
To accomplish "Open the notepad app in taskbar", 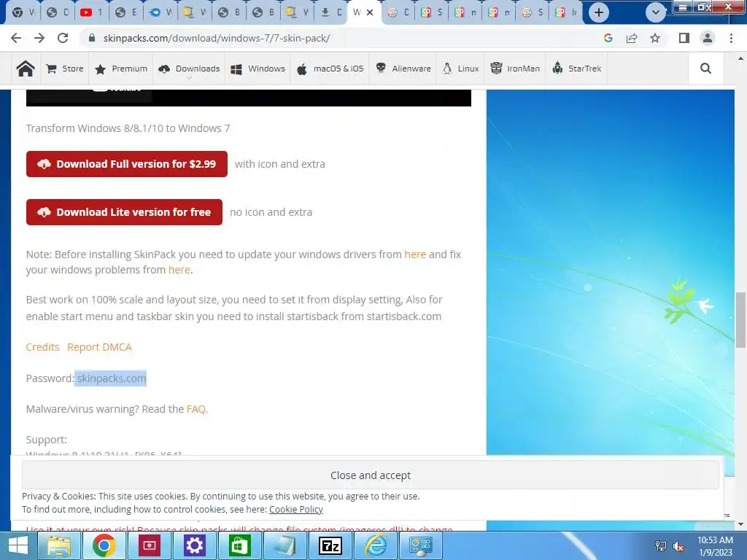I will pos(285,545).
